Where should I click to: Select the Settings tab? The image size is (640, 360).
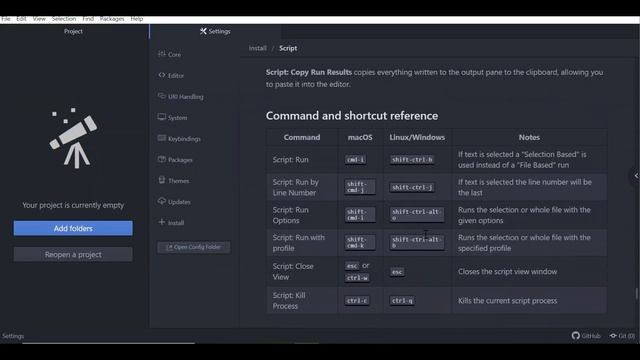point(215,31)
